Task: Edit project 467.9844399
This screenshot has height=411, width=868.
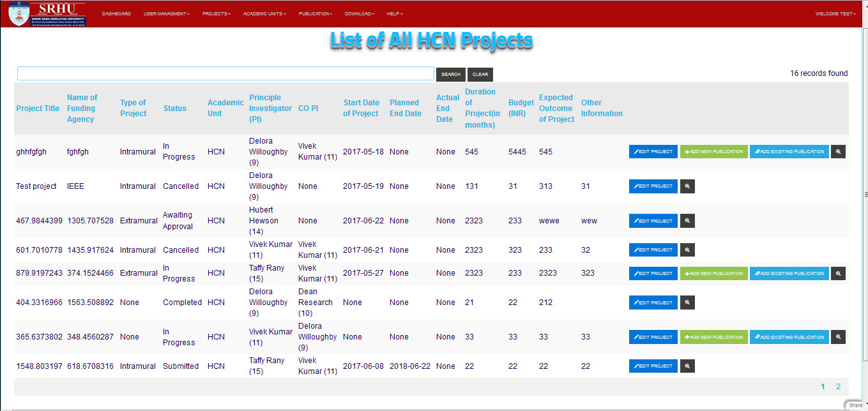Action: click(653, 221)
